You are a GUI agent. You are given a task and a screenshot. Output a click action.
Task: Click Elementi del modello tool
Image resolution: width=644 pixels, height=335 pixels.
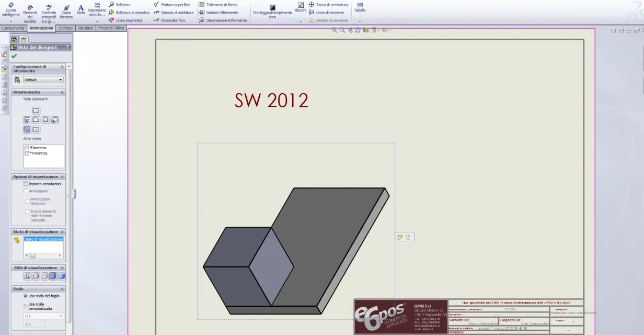tap(30, 13)
